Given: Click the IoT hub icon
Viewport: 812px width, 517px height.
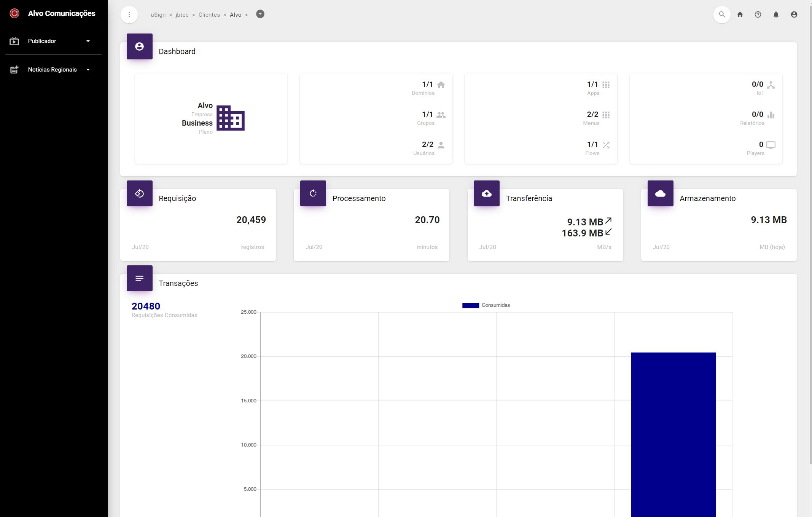Looking at the screenshot, I should click(771, 85).
